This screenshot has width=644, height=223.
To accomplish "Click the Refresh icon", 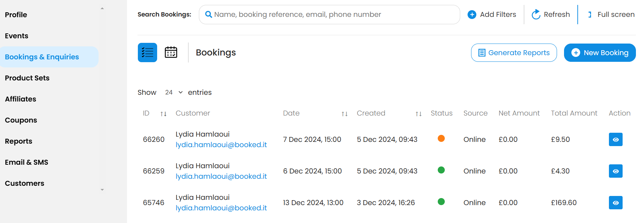I will coord(536,14).
